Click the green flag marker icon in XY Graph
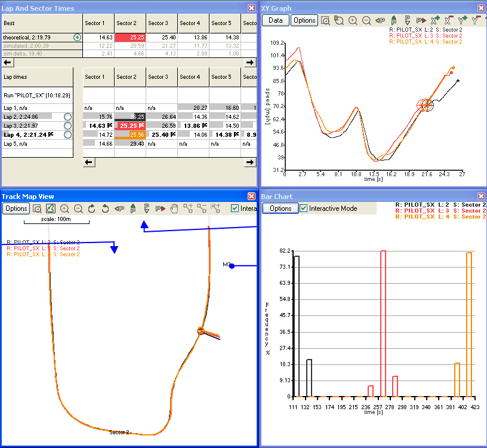The image size is (487, 448). [x=394, y=20]
